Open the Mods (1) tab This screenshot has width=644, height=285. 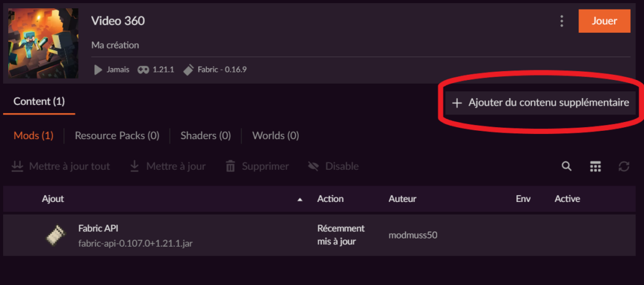coord(33,135)
